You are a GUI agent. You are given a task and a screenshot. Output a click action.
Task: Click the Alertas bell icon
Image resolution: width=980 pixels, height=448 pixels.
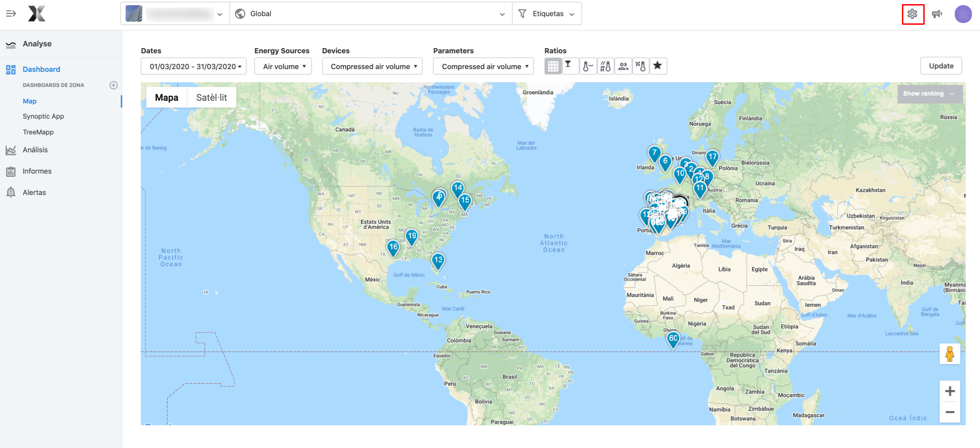coord(11,192)
